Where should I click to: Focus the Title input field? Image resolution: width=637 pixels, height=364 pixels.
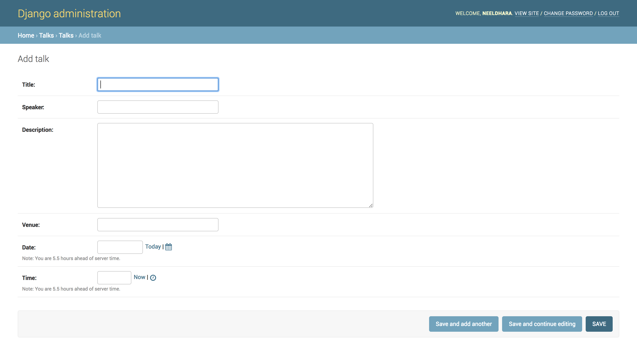(158, 84)
